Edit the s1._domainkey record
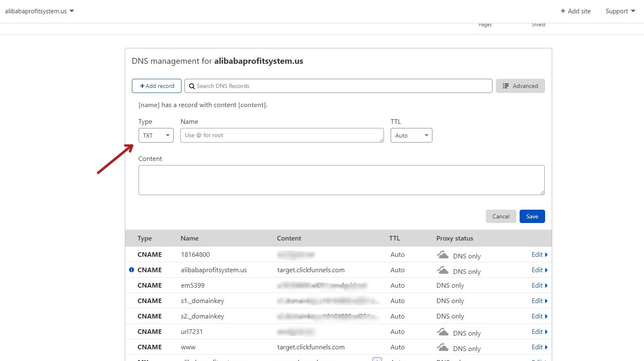Image resolution: width=644 pixels, height=361 pixels. click(x=539, y=301)
